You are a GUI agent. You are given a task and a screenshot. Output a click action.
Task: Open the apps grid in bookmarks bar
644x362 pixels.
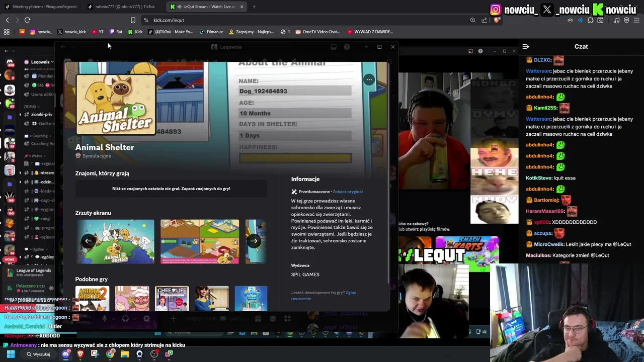[x=7, y=32]
